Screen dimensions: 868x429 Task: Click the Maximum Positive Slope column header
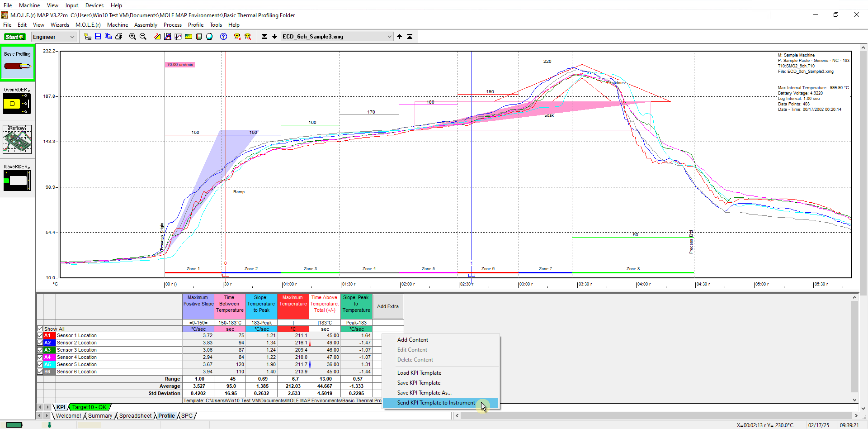(198, 307)
